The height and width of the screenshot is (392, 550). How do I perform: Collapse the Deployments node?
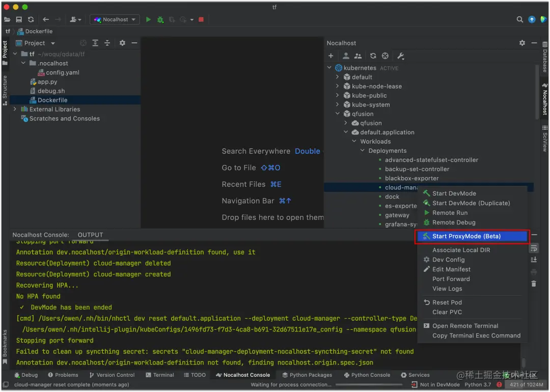point(363,150)
